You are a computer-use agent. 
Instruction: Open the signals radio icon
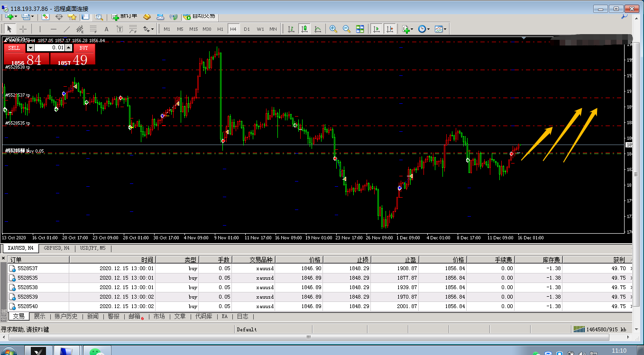tap(174, 17)
